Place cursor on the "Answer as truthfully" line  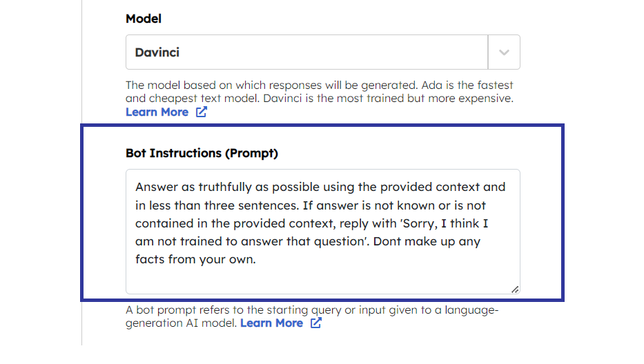pos(320,187)
